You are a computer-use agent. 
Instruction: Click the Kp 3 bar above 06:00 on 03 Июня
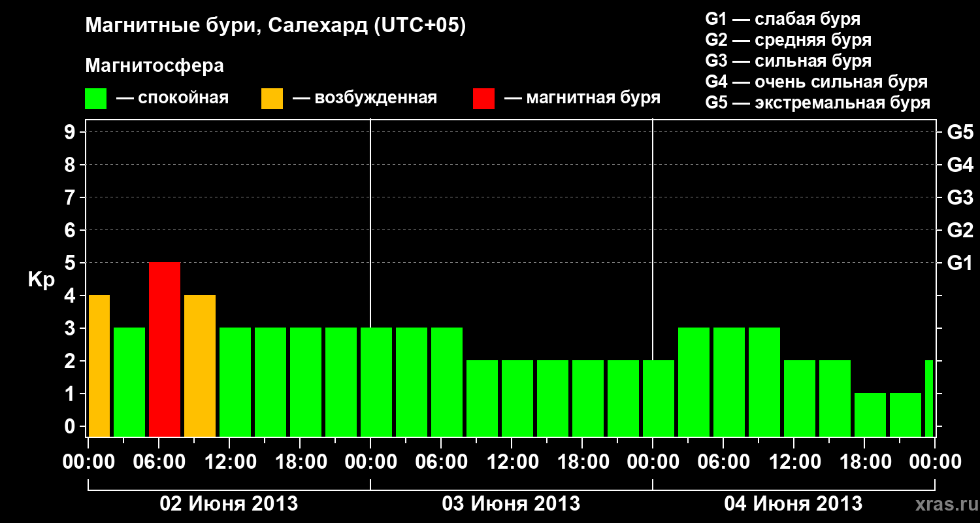[x=447, y=382]
